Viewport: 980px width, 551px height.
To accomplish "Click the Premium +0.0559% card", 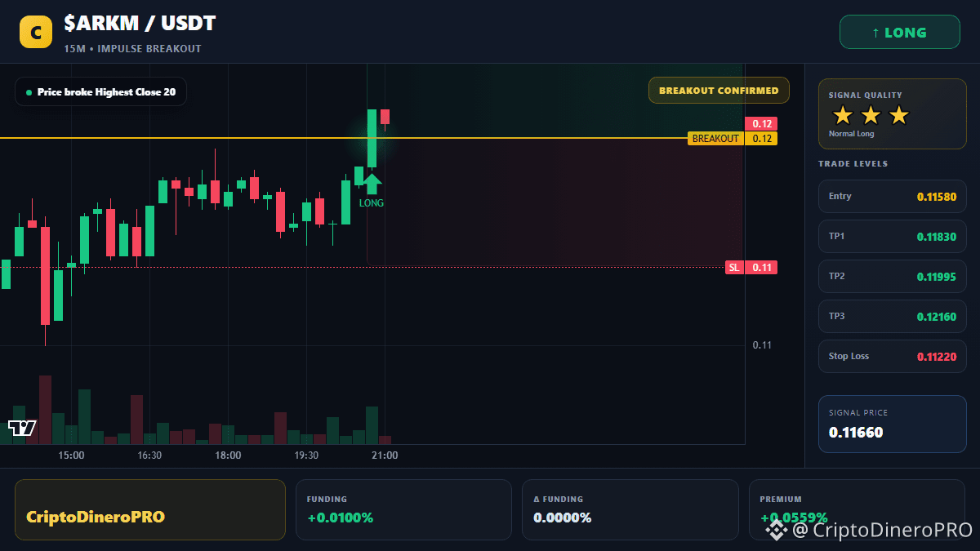I will pos(857,509).
